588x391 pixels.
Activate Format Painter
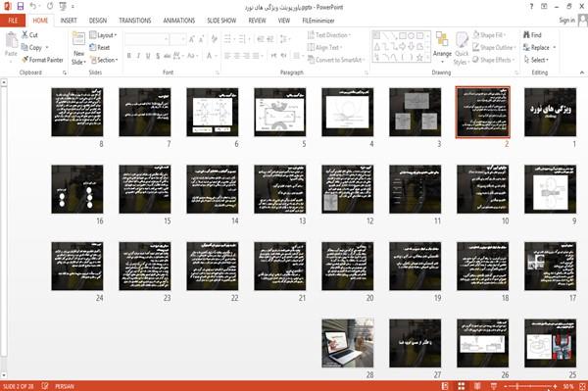tap(42, 60)
